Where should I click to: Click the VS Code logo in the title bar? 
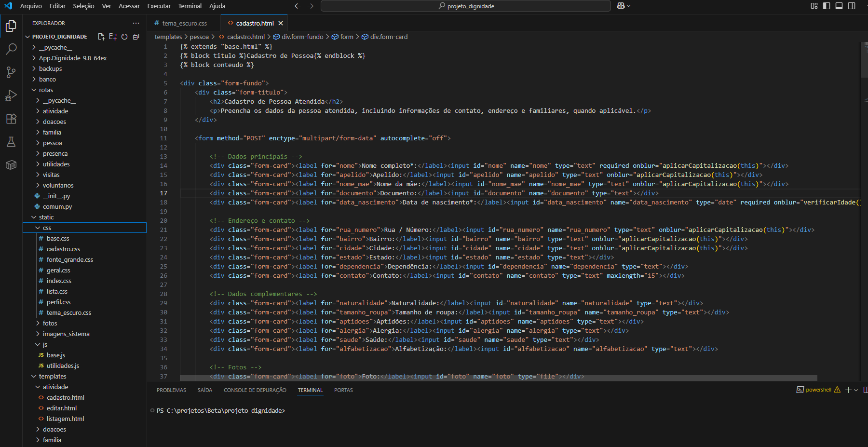(8, 6)
